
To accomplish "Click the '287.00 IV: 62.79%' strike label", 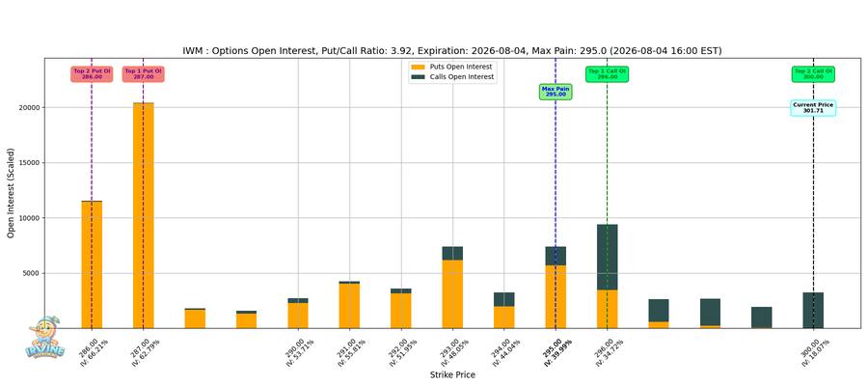I will 145,352.
